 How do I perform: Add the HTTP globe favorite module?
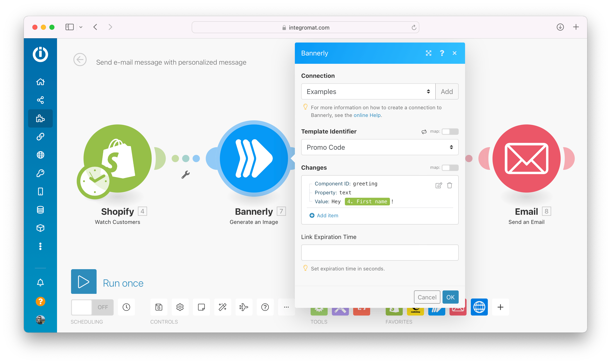(479, 307)
